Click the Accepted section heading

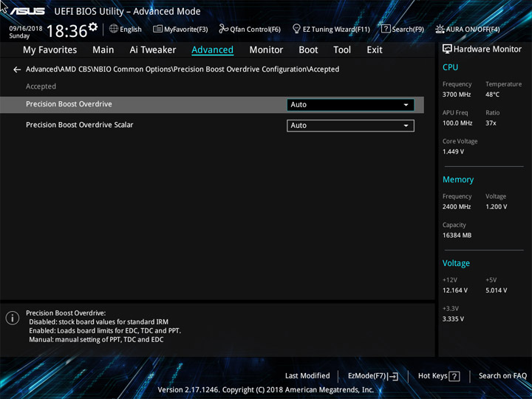41,86
